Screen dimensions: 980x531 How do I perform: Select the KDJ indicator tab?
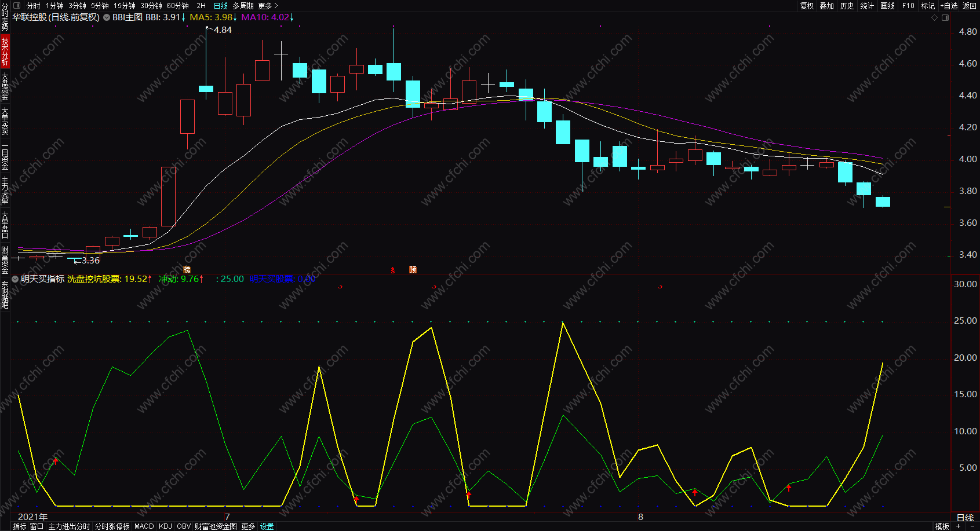click(x=165, y=526)
